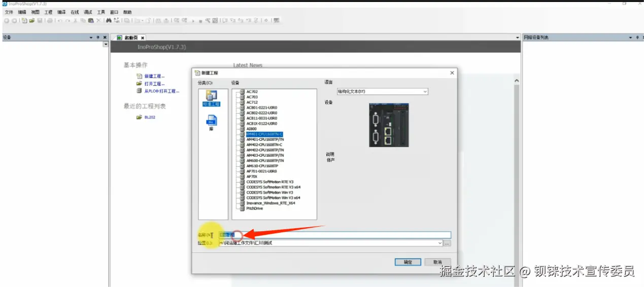Click the 从PLC中打开工程... link
The width and height of the screenshot is (644, 287).
(x=161, y=91)
